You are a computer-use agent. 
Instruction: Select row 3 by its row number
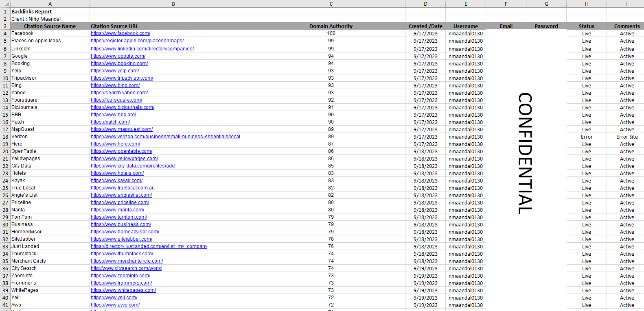point(5,26)
